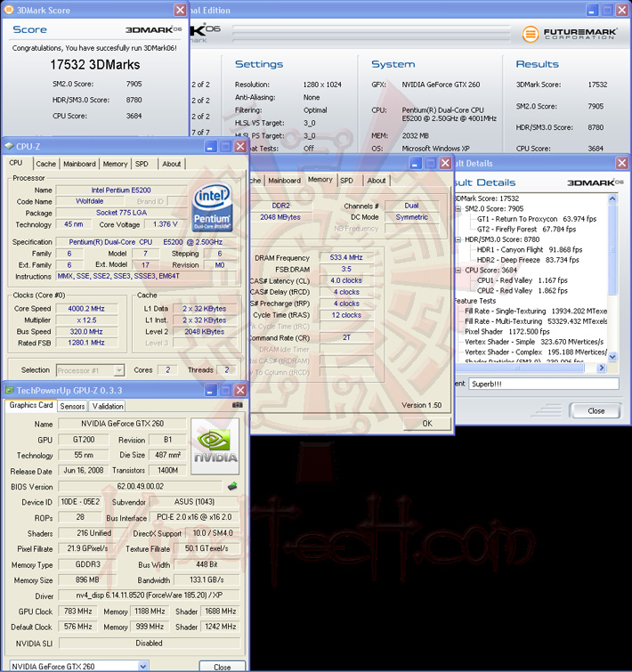Image resolution: width=632 pixels, height=672 pixels.
Task: Open the Processor selection dropdown in CPU-Z
Action: pyautogui.click(x=119, y=370)
